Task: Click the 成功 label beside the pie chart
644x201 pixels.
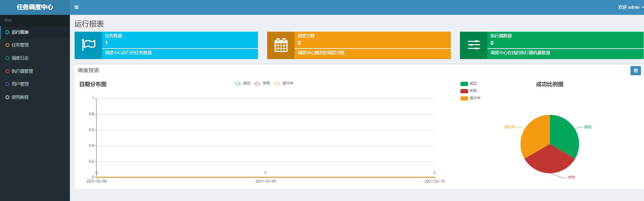Action: tap(588, 127)
